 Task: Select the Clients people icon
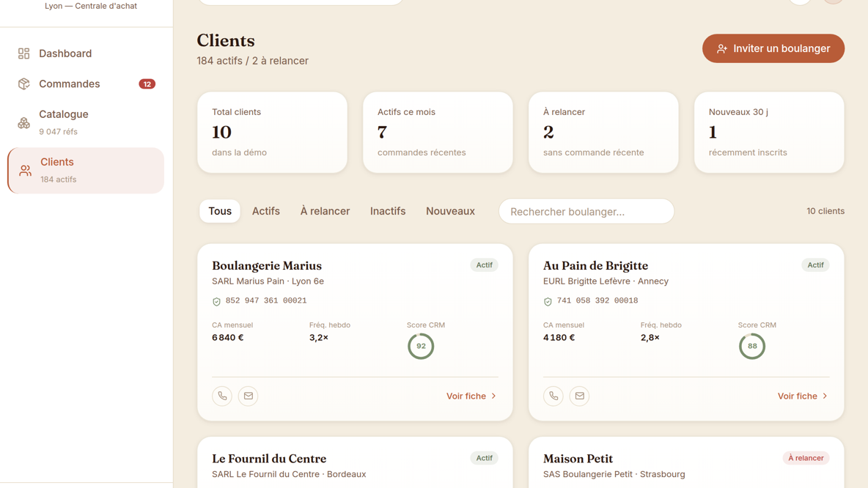coord(25,171)
